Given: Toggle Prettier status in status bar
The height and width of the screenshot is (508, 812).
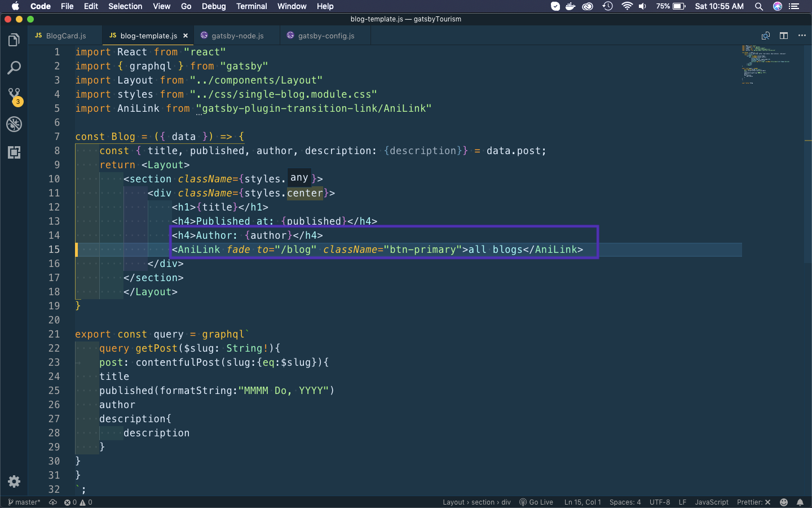Looking at the screenshot, I should pyautogui.click(x=753, y=502).
